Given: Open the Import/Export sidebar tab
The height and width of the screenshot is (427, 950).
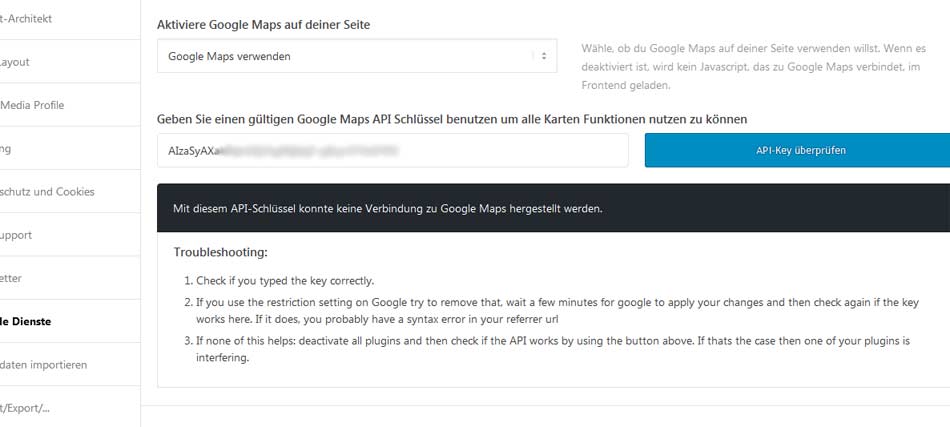Looking at the screenshot, I should point(70,407).
